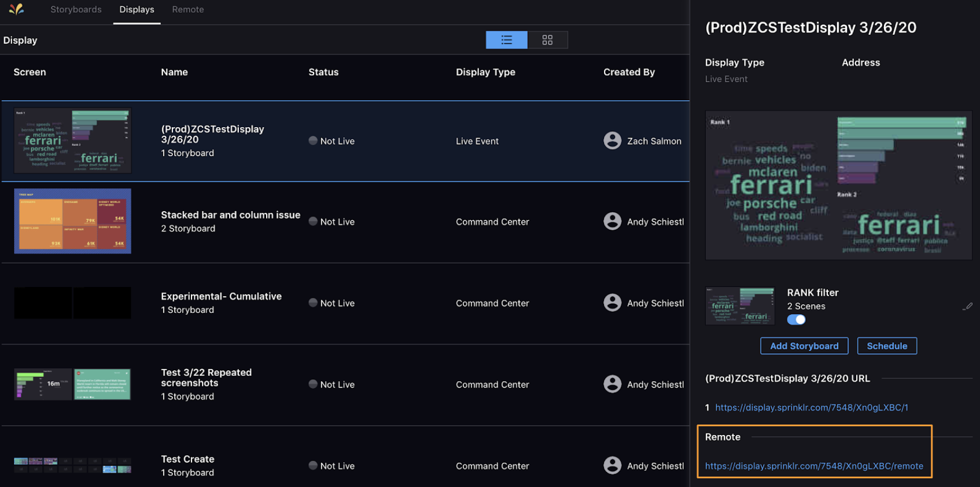Switch to grid view layout

click(x=547, y=40)
